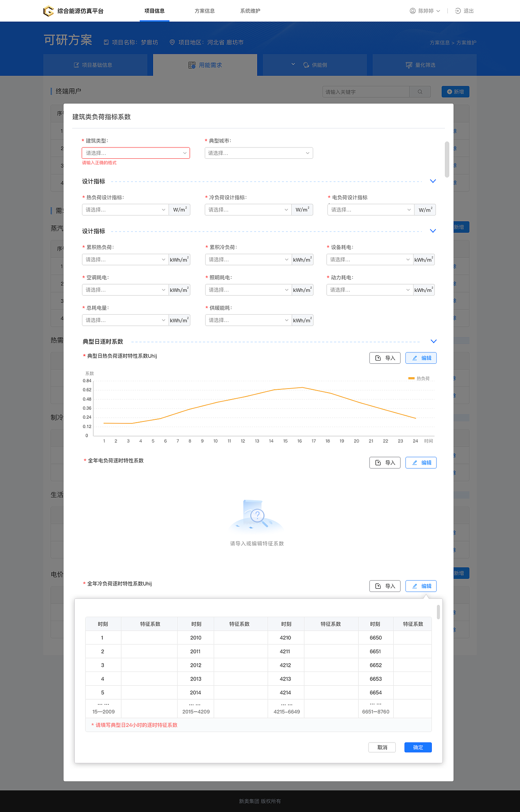Click the dialog's vertical scrollbar

click(x=447, y=160)
